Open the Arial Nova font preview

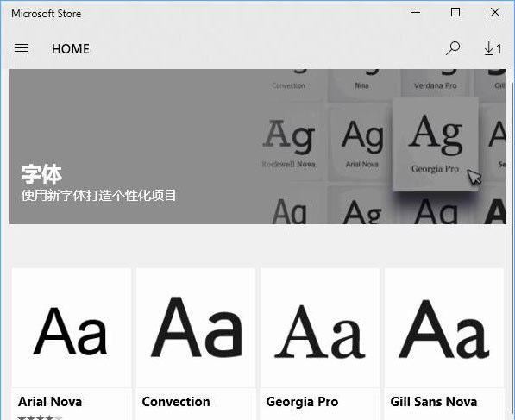72,328
